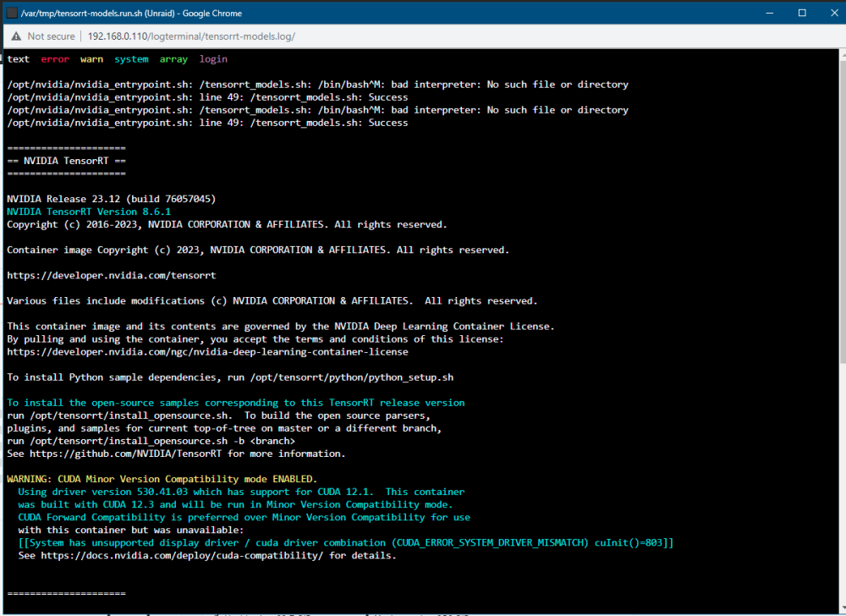Click the address bar URL 192.168.0.110/logterminal
846x616 pixels.
click(191, 36)
